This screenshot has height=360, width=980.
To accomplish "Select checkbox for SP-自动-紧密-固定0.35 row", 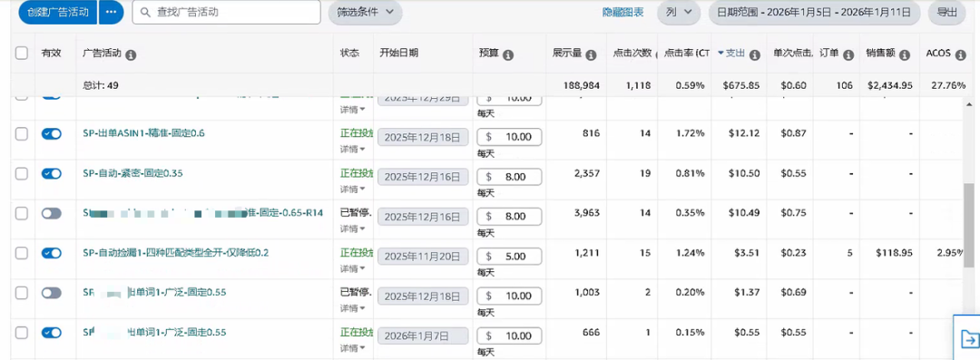I will [x=22, y=174].
